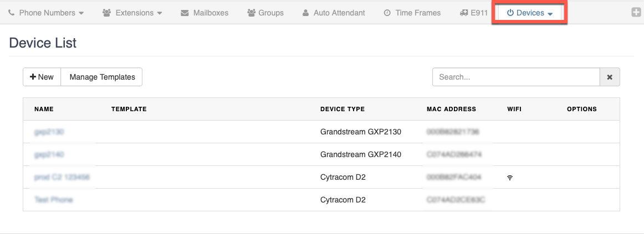
Task: Open the Test Phone device link
Action: pyautogui.click(x=54, y=200)
